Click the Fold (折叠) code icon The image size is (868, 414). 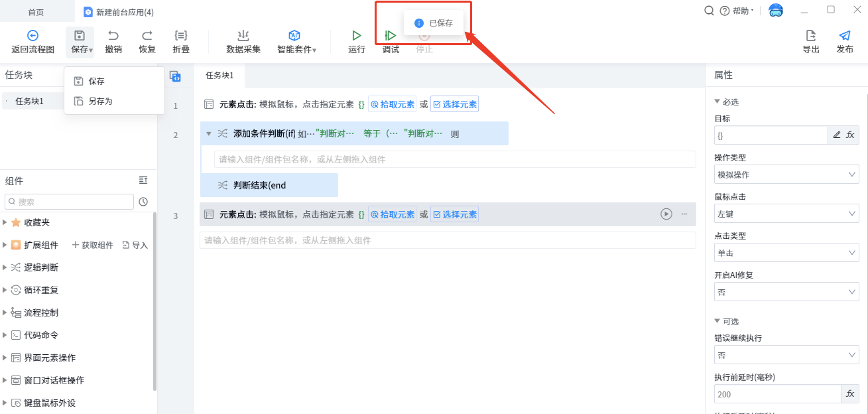click(x=181, y=36)
